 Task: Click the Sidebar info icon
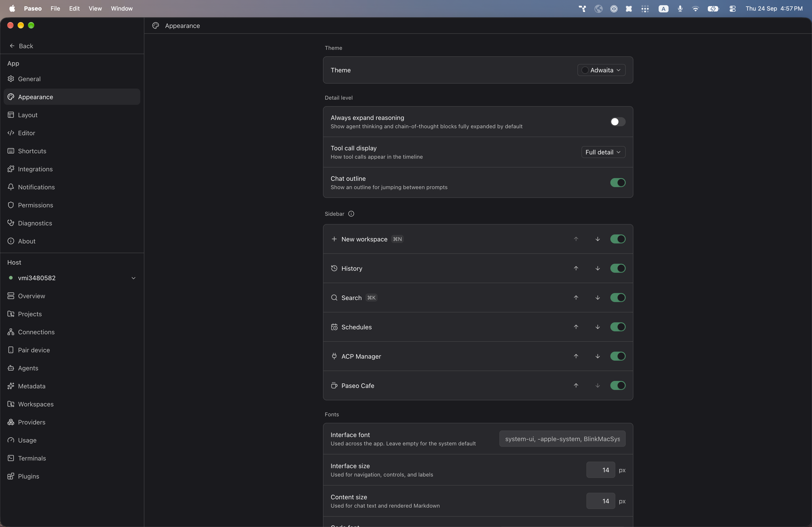click(x=351, y=214)
